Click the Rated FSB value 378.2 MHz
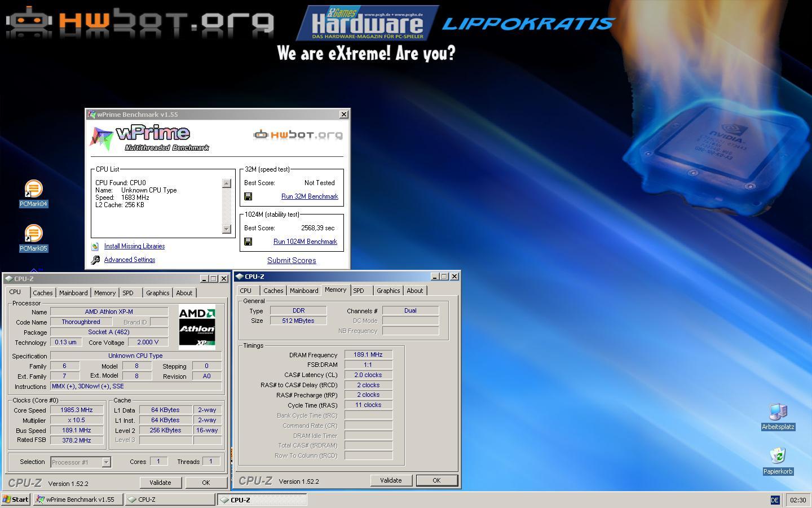Viewport: 812px width, 508px height. click(77, 440)
